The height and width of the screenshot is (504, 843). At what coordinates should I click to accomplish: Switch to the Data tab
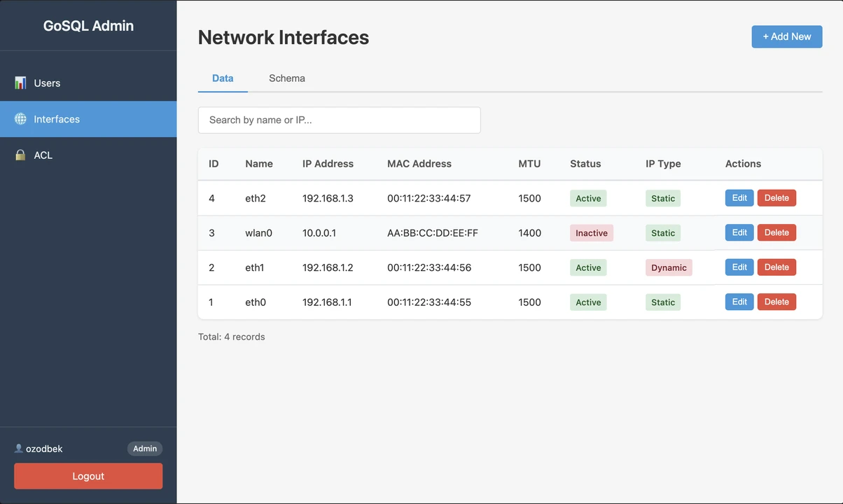pos(223,78)
